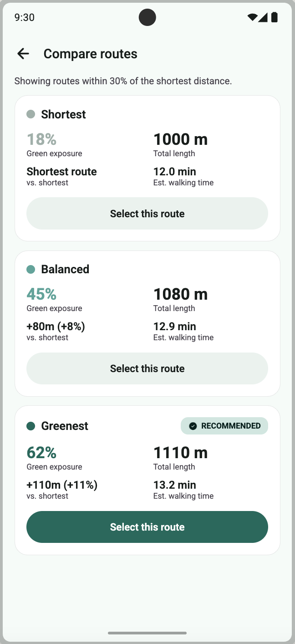Screen dimensions: 295x644
Task: Click the gray dot beside Shortest
Action: (31, 114)
